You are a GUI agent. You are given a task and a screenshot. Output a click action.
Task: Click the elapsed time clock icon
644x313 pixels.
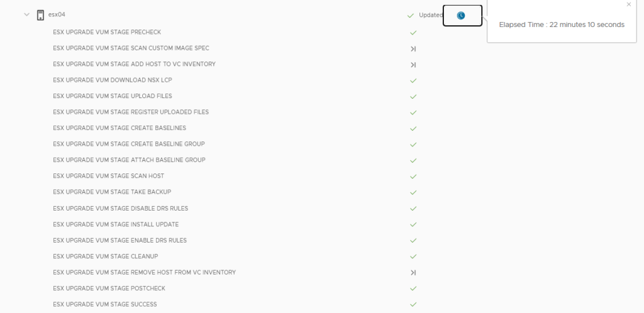tap(461, 16)
